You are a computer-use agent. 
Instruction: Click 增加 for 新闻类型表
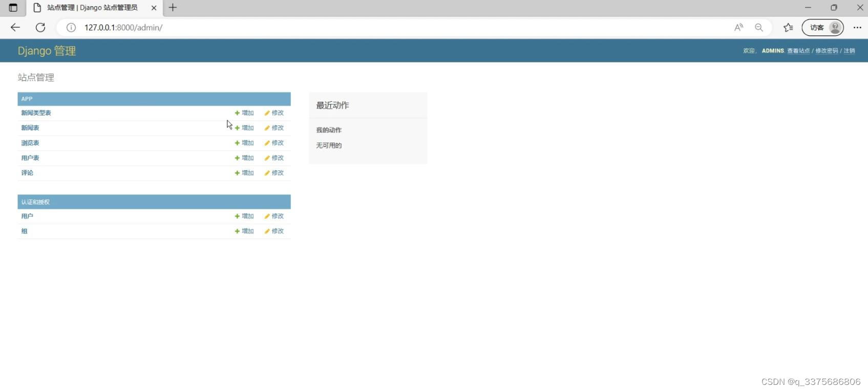244,113
